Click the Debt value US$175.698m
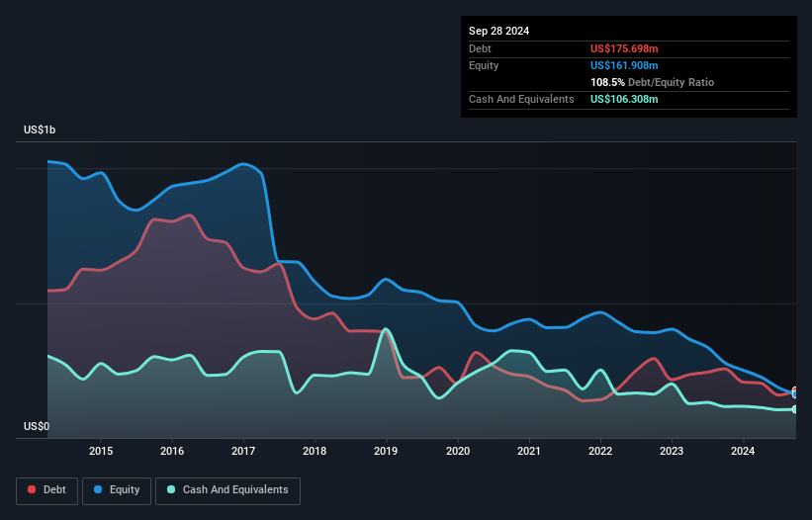The height and width of the screenshot is (520, 812). [624, 48]
